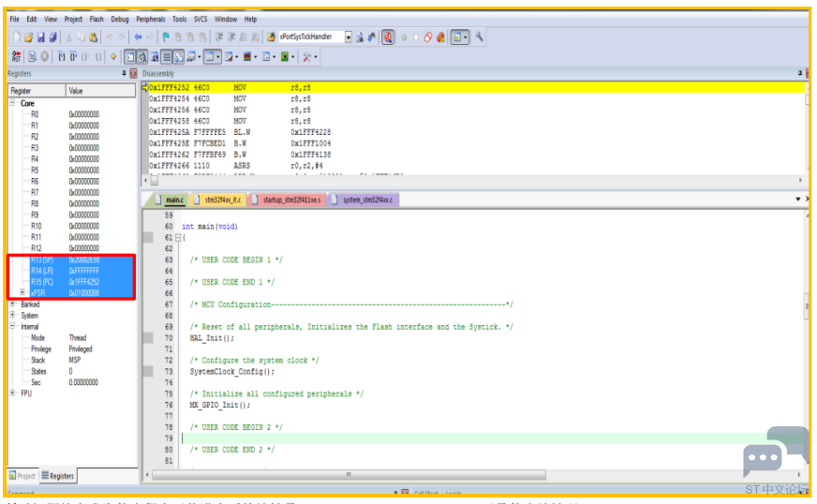Click Show Next Statement arrow icon
The width and height of the screenshot is (817, 504).
click(112, 56)
